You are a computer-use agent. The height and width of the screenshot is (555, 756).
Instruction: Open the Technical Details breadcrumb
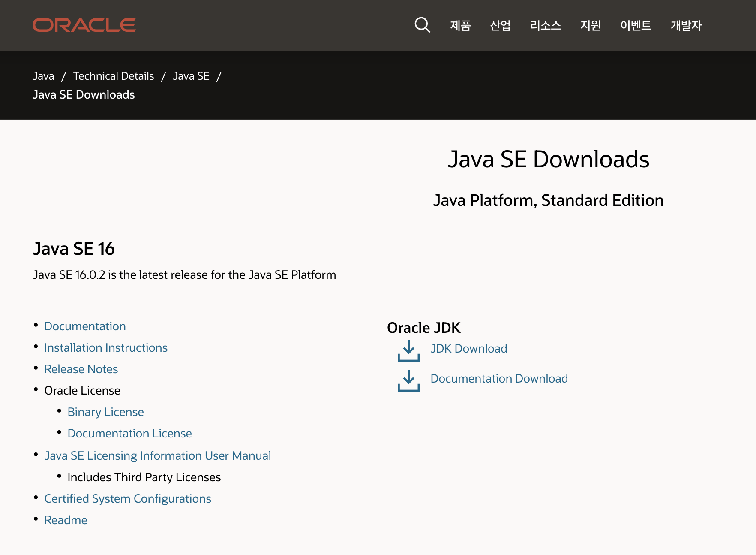click(114, 76)
